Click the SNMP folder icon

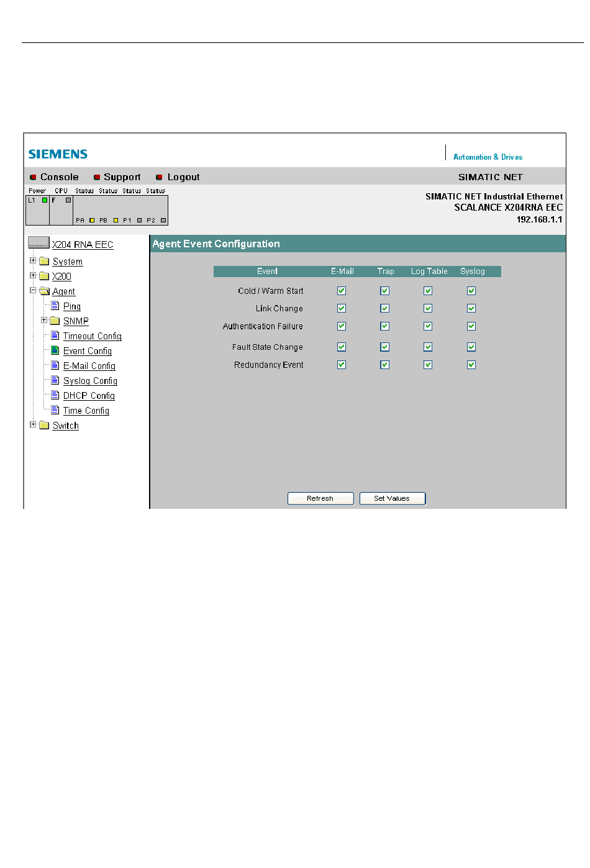point(55,321)
